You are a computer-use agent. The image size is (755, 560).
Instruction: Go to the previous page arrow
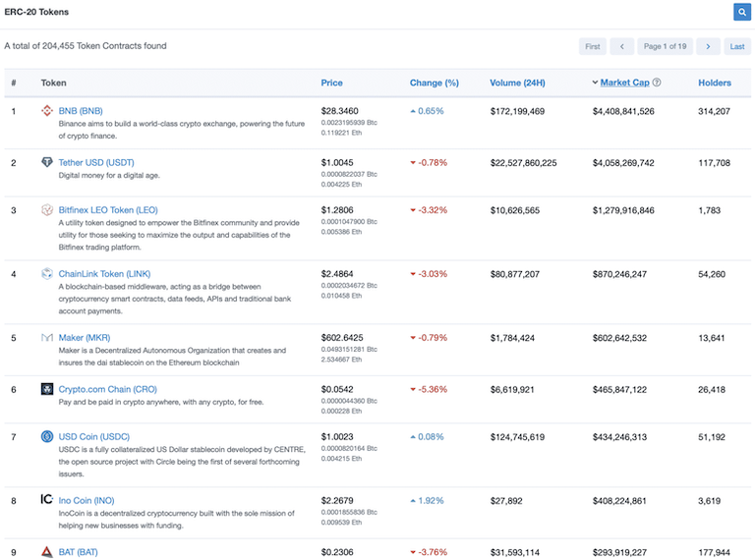click(x=621, y=46)
